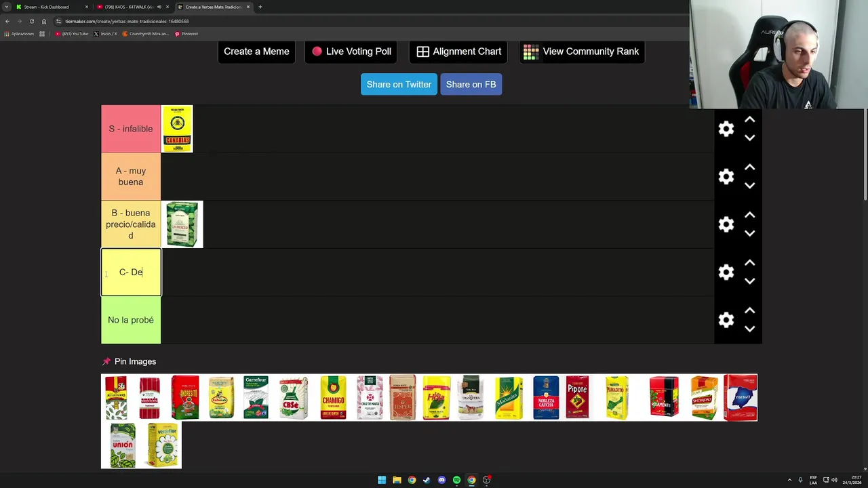Open settings gear for No la probé row
Screen dimensions: 868x488
(x=726, y=320)
